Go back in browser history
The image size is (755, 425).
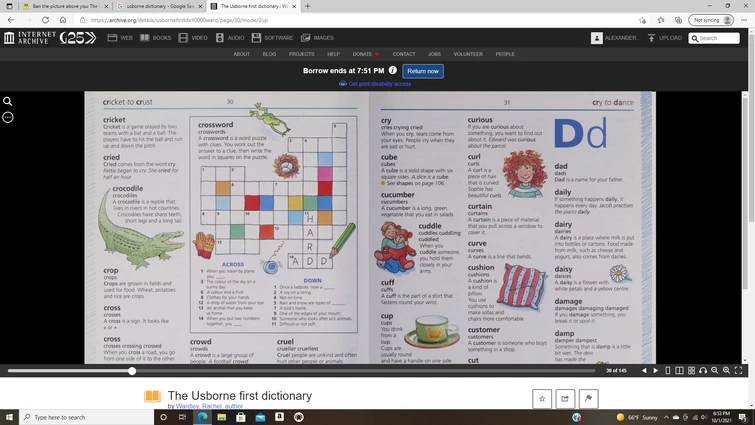tap(11, 20)
